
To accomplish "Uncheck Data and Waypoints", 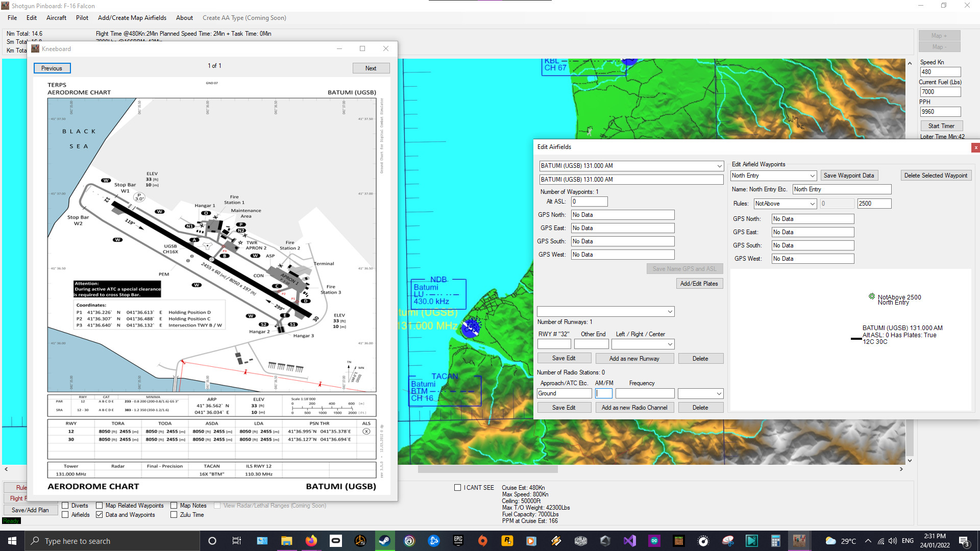I will [100, 515].
